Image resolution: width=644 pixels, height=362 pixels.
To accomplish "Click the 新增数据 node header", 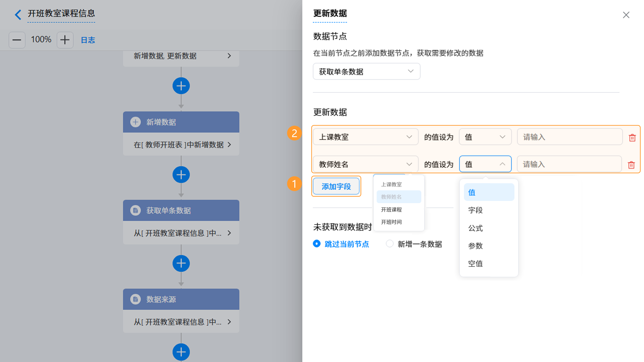I will (x=181, y=122).
